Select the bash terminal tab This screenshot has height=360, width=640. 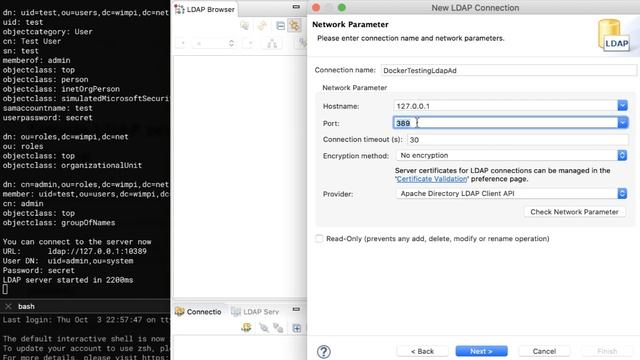26,306
